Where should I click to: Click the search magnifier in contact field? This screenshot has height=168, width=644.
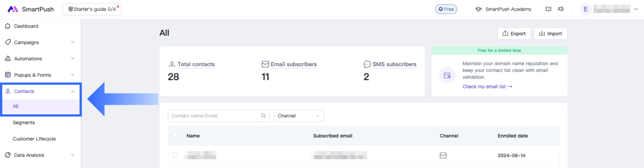click(x=263, y=116)
